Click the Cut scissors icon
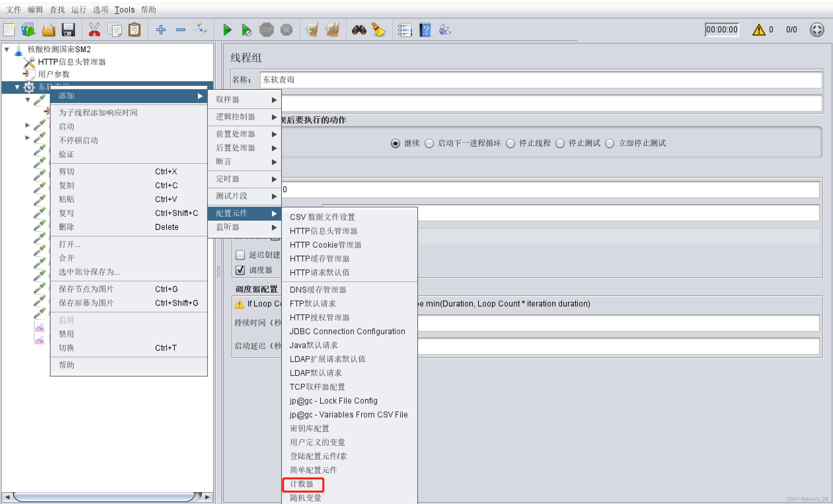Screen dimensions: 833x504 coord(94,30)
